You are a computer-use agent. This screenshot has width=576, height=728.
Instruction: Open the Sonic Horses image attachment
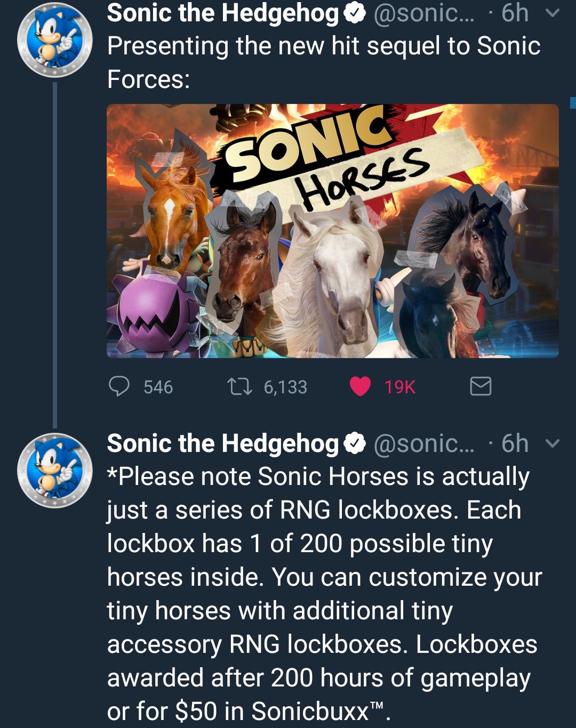(332, 230)
